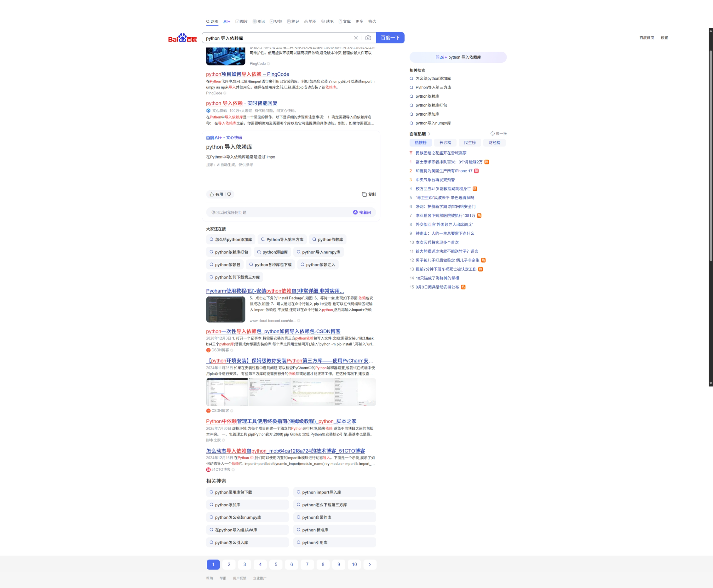This screenshot has height=588, width=713.
Task: Go to results page 2
Action: pos(229,564)
